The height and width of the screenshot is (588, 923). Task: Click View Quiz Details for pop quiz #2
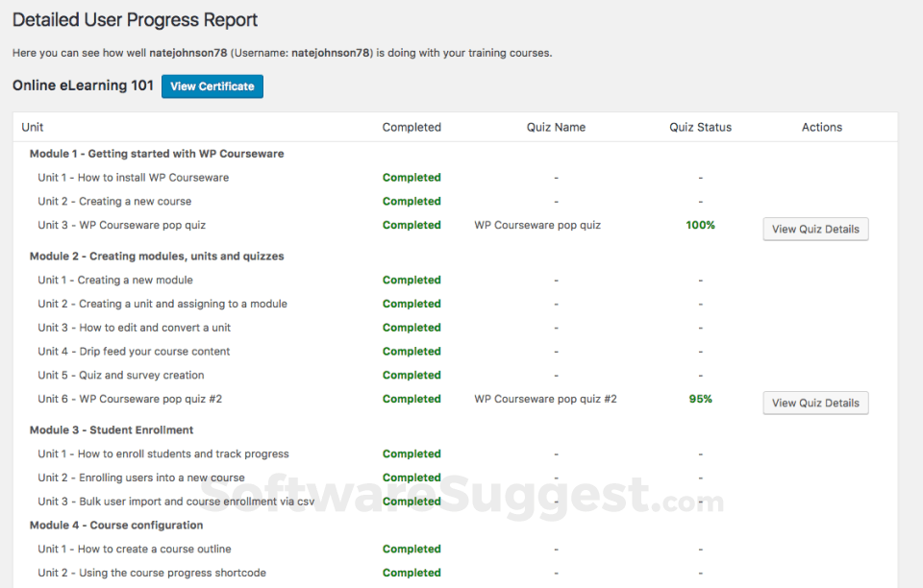point(814,403)
